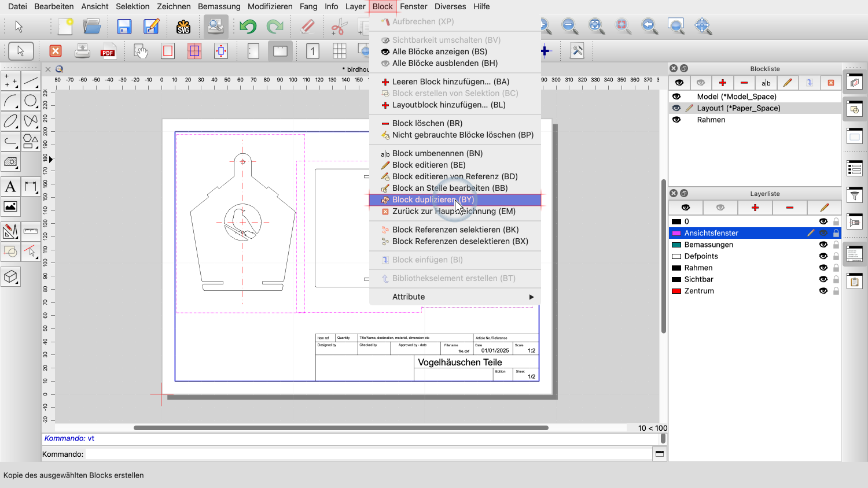Hide the Bemassungen layer

pyautogui.click(x=823, y=244)
